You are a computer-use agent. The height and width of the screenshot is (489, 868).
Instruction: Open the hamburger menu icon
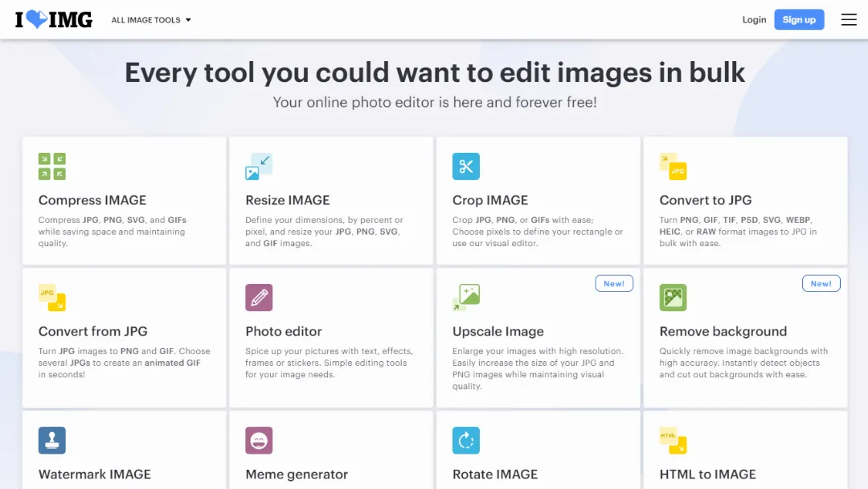pos(849,19)
